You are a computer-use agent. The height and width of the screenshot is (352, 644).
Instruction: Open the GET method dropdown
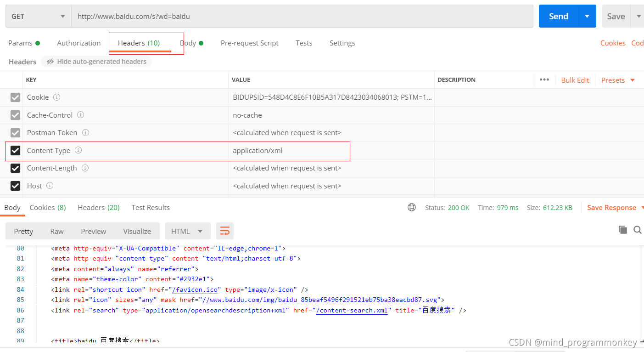[x=39, y=16]
